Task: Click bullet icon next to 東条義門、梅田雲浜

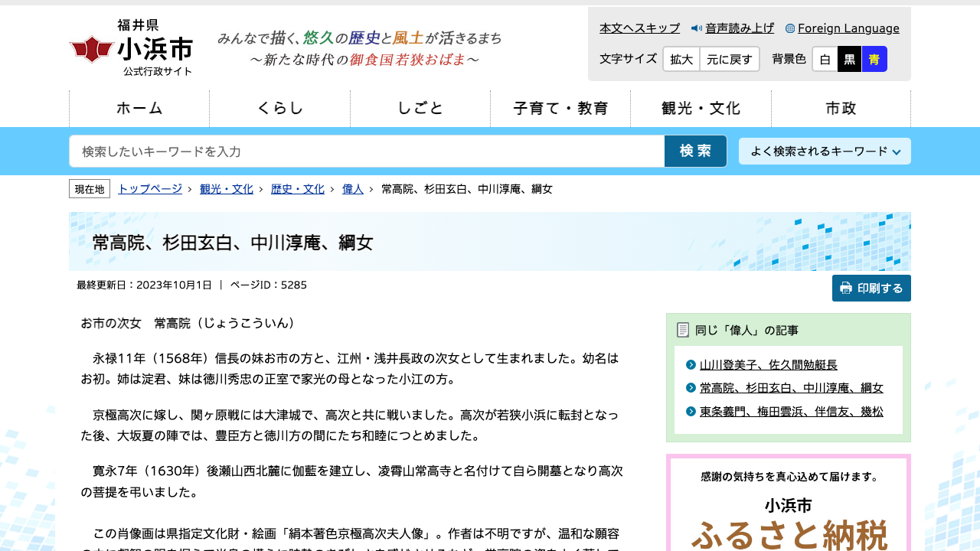Action: coord(691,412)
